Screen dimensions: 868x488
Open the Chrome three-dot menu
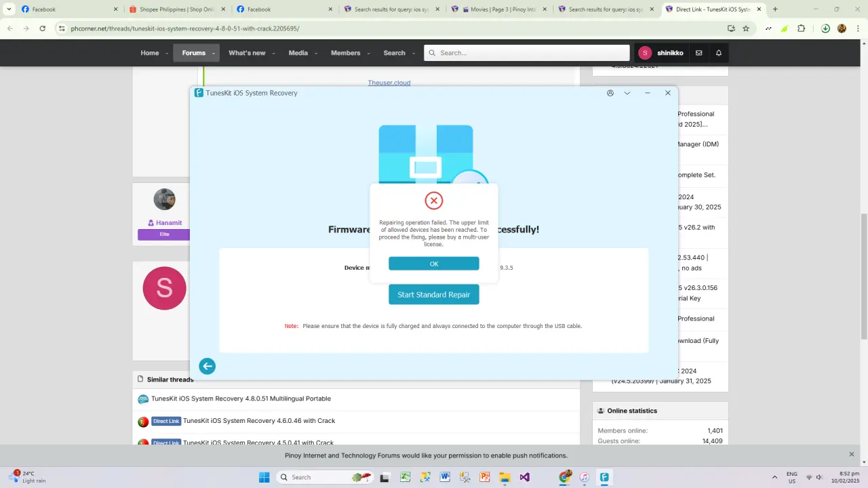coord(857,28)
